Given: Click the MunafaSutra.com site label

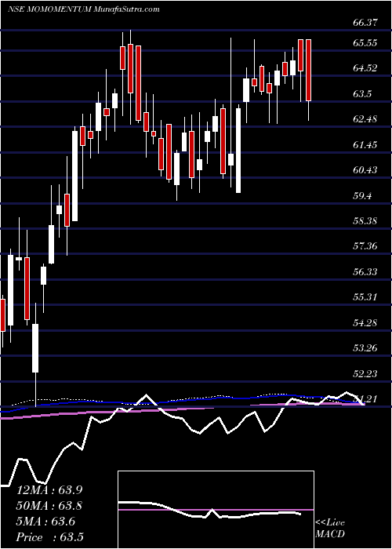Looking at the screenshot, I should click(127, 9).
